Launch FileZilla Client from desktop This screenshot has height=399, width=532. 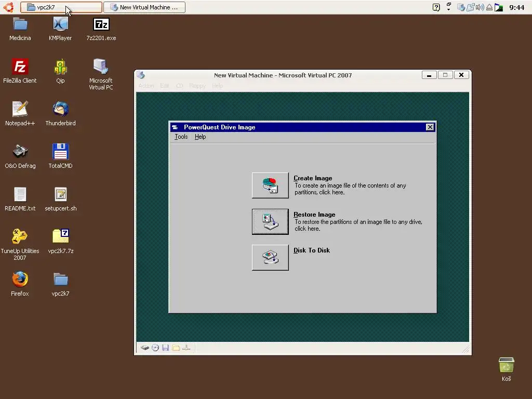(20, 71)
